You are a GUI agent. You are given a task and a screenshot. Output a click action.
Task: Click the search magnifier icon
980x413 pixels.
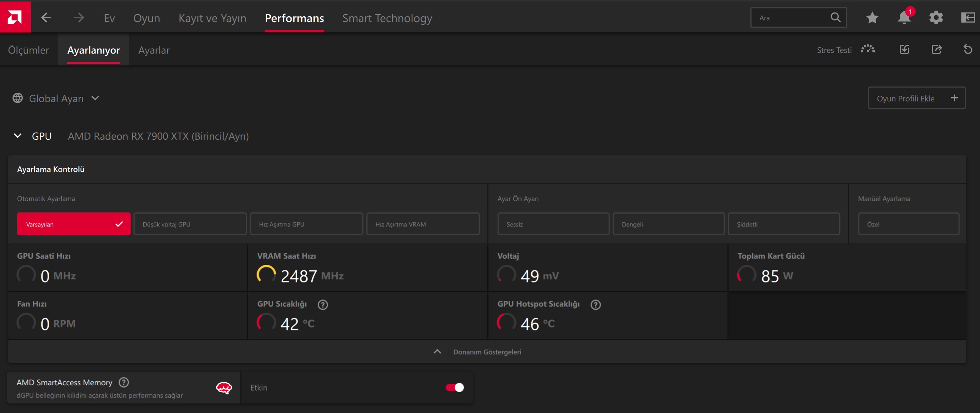tap(836, 17)
